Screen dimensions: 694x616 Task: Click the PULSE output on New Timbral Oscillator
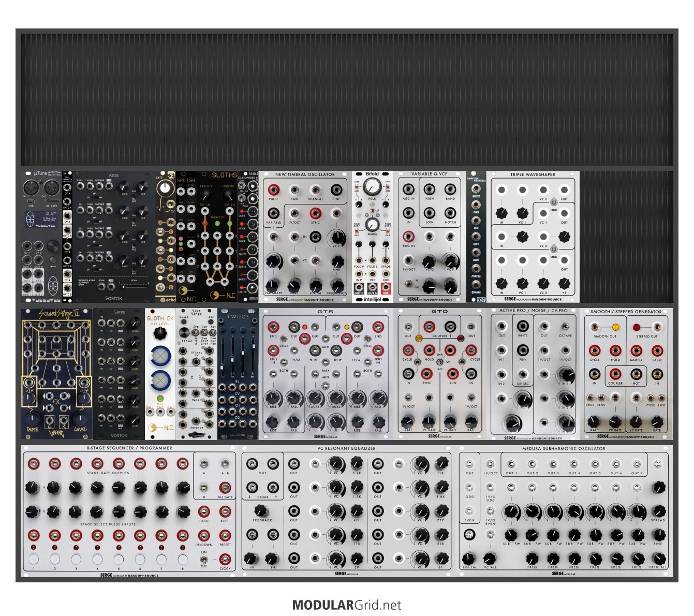click(x=273, y=189)
